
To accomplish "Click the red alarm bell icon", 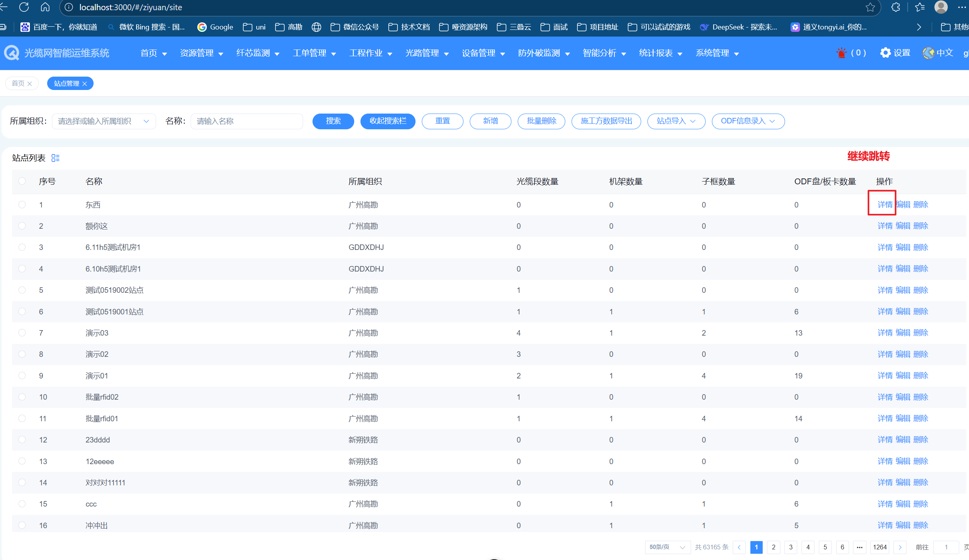I will coord(841,53).
